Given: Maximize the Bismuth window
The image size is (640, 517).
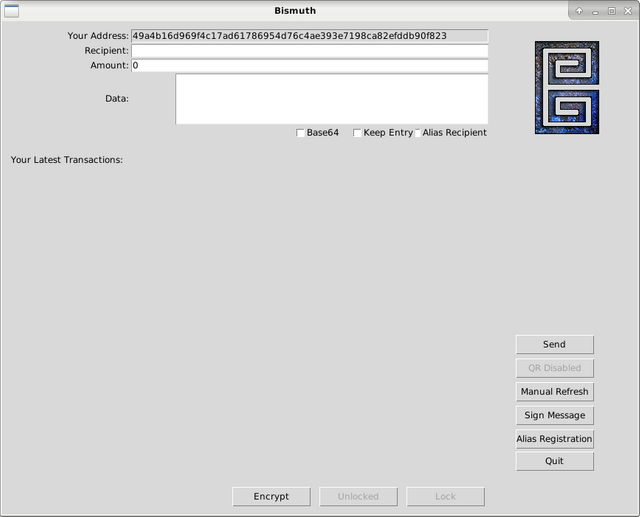Looking at the screenshot, I should [x=611, y=11].
